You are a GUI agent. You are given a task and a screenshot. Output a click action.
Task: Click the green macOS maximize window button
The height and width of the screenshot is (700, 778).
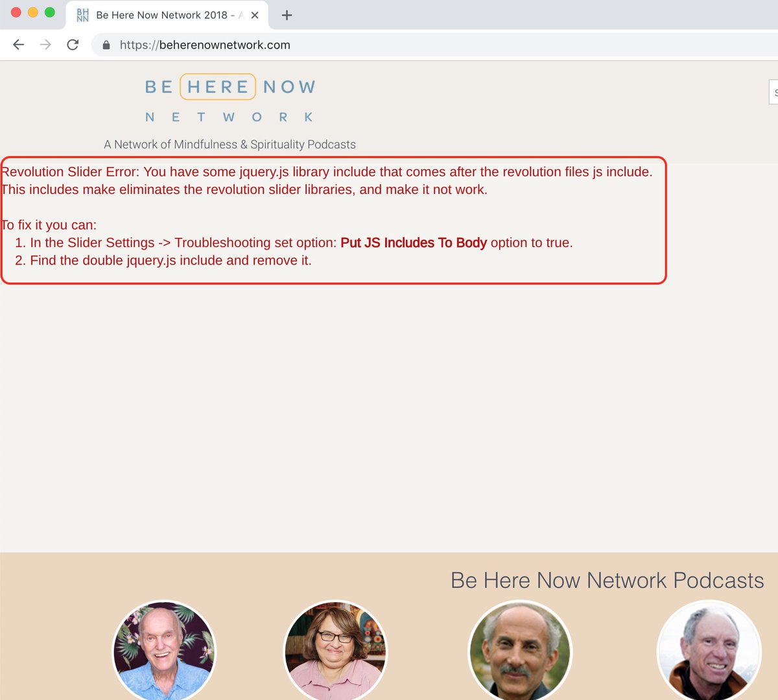pos(50,12)
